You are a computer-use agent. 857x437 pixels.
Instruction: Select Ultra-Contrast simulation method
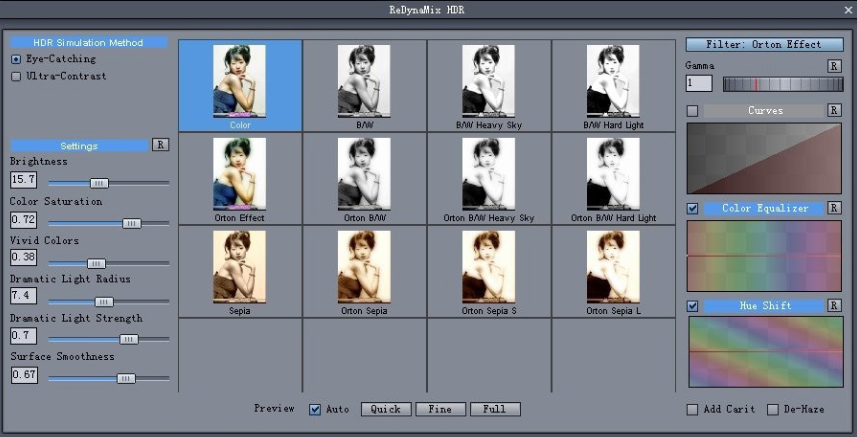[x=16, y=76]
